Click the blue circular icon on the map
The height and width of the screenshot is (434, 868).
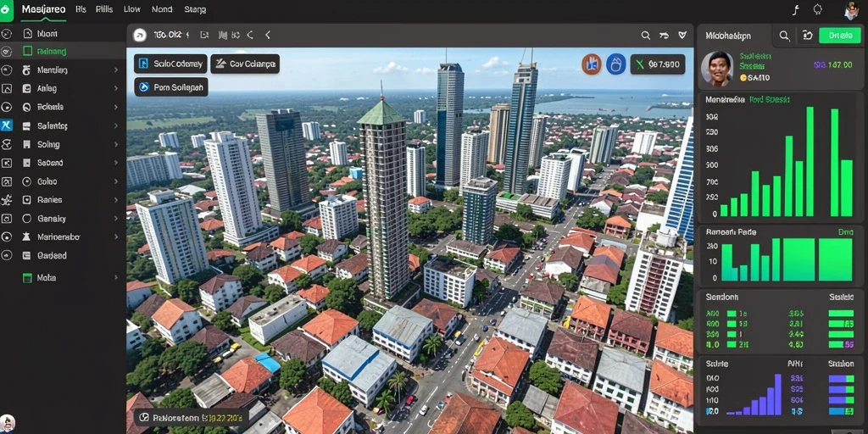tap(615, 64)
